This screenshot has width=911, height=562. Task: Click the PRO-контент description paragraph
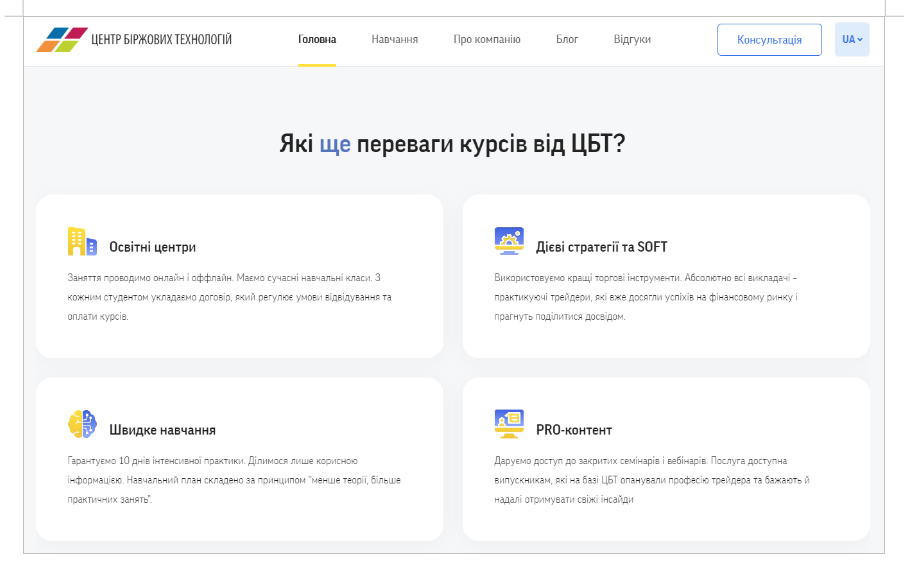[652, 480]
